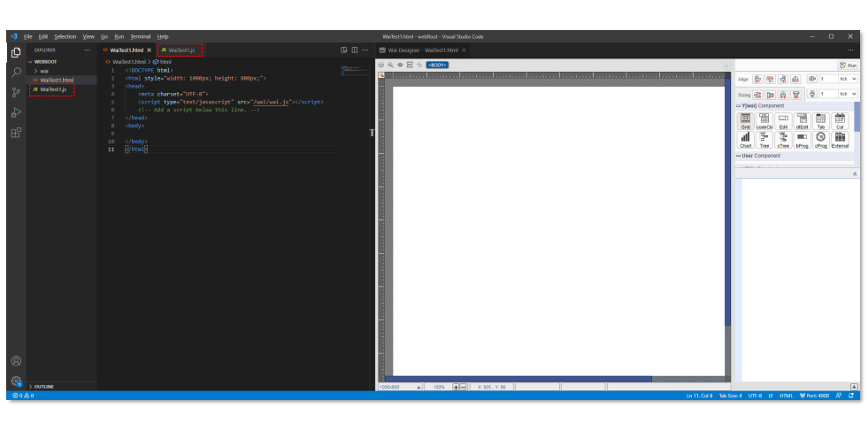Open the Terminal menu
Viewport: 868px width, 423px height.
140,36
